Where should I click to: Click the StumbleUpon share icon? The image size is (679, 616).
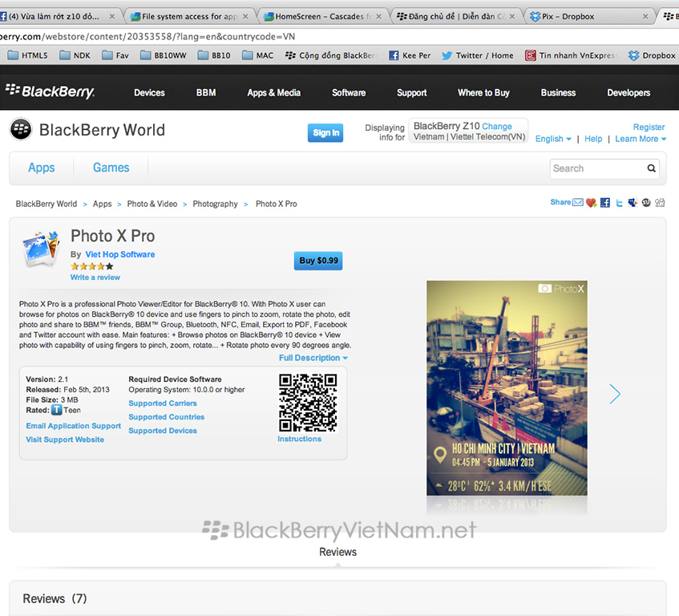[x=646, y=203]
